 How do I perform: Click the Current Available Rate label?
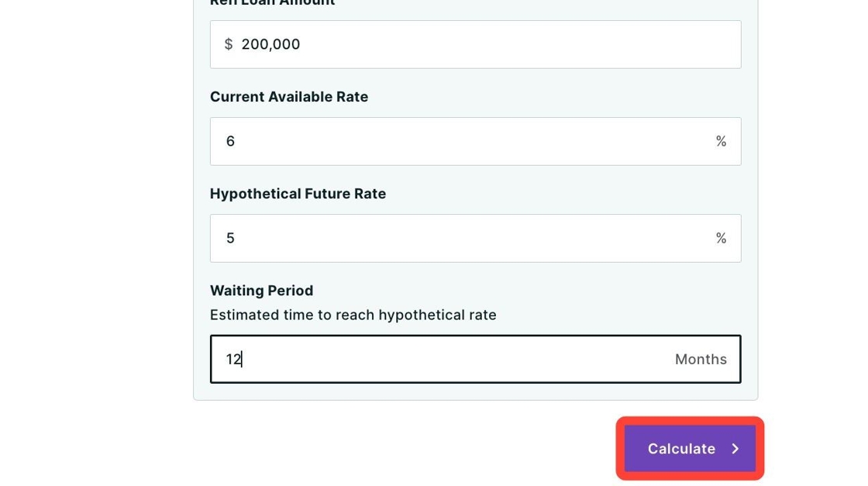click(288, 96)
